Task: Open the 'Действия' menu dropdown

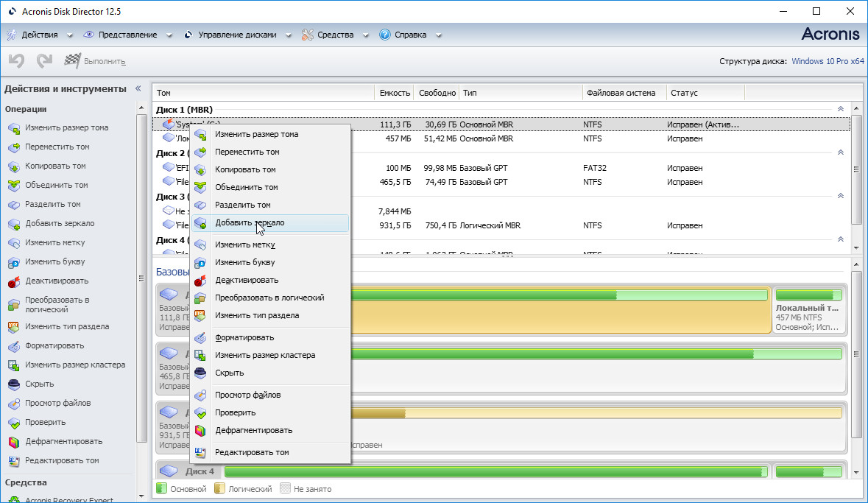Action: coord(40,35)
